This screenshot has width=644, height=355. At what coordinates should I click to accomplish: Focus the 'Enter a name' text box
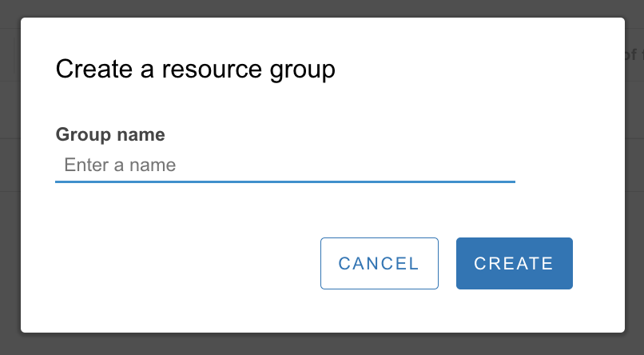(284, 166)
